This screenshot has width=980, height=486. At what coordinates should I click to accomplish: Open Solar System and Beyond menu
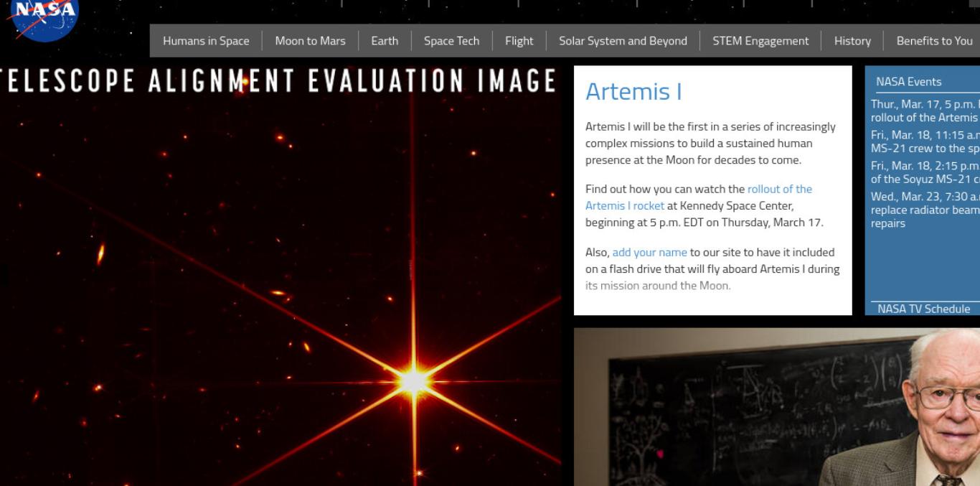623,41
